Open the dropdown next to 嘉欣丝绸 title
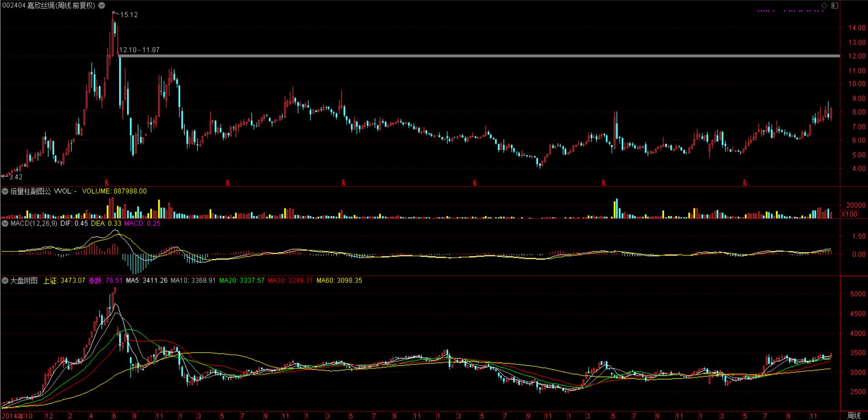The image size is (868, 420). pyautogui.click(x=102, y=5)
